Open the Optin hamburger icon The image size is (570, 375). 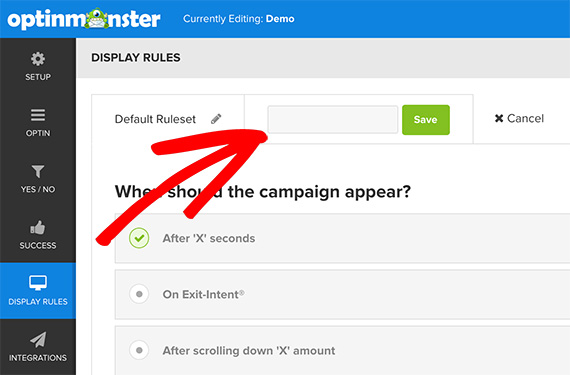point(38,115)
